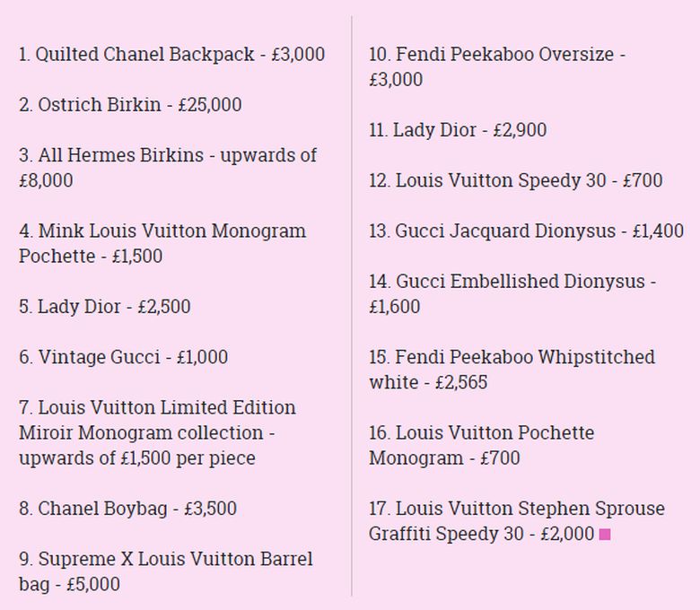Click the pink square end-of-article marker
Image resolution: width=700 pixels, height=610 pixels.
click(x=605, y=534)
